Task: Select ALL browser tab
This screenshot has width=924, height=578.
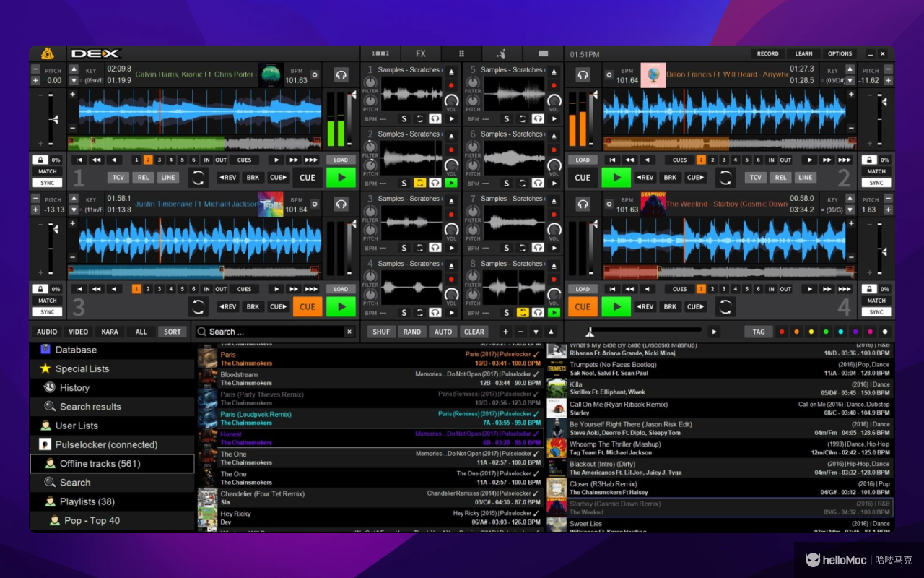Action: click(141, 332)
